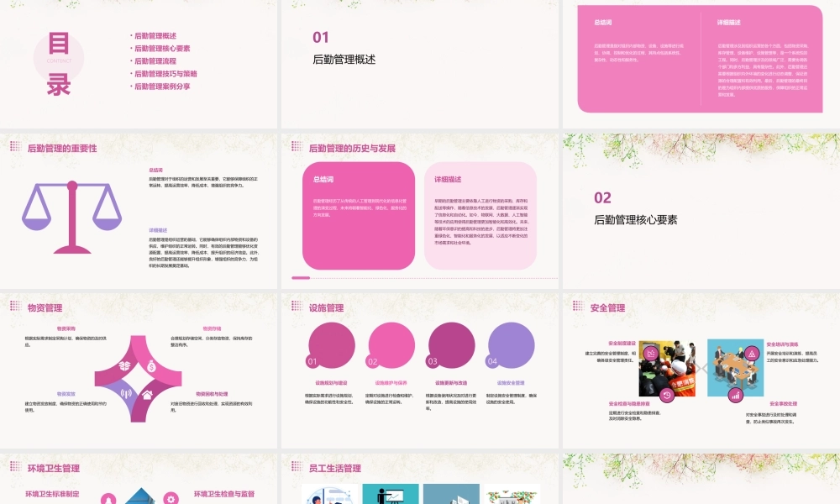The image size is (840, 504).
Task: Click the 安全培训与演练 heading
Action: click(x=782, y=344)
